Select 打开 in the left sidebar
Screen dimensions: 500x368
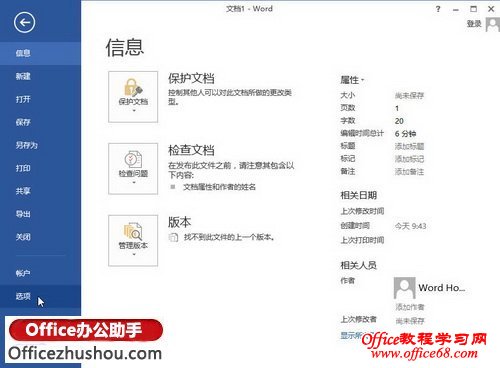40,99
